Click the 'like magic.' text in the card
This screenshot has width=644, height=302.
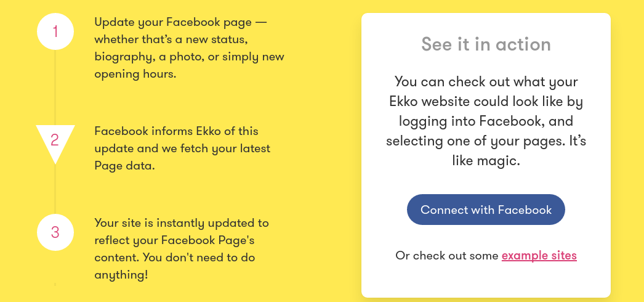click(x=486, y=161)
